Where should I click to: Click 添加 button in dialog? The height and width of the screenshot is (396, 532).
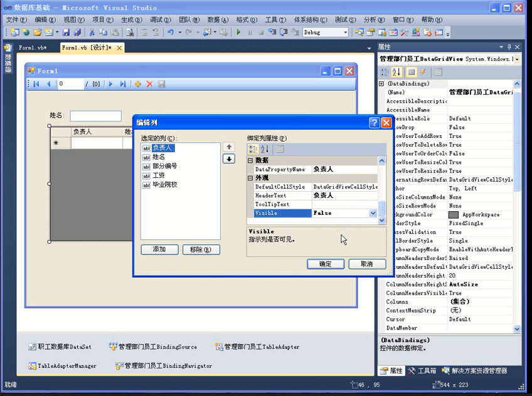159,249
